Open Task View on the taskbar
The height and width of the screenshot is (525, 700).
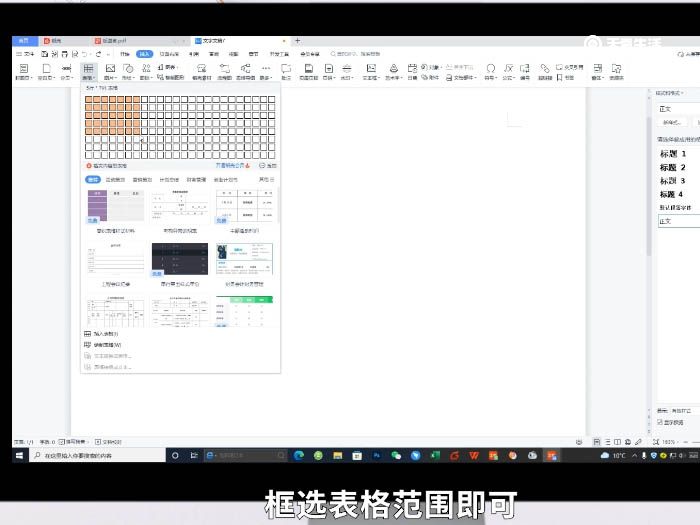click(194, 455)
